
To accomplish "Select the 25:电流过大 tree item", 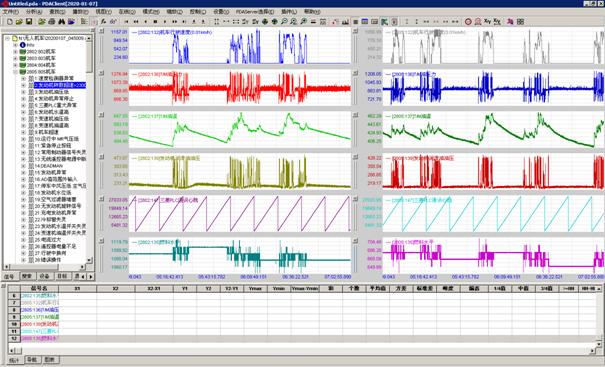I will (48, 240).
